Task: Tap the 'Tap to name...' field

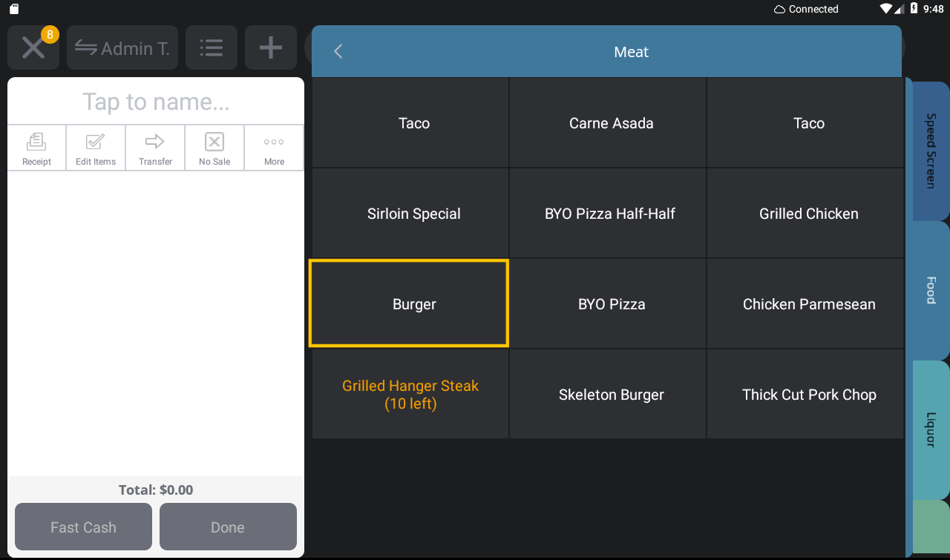Action: click(156, 101)
